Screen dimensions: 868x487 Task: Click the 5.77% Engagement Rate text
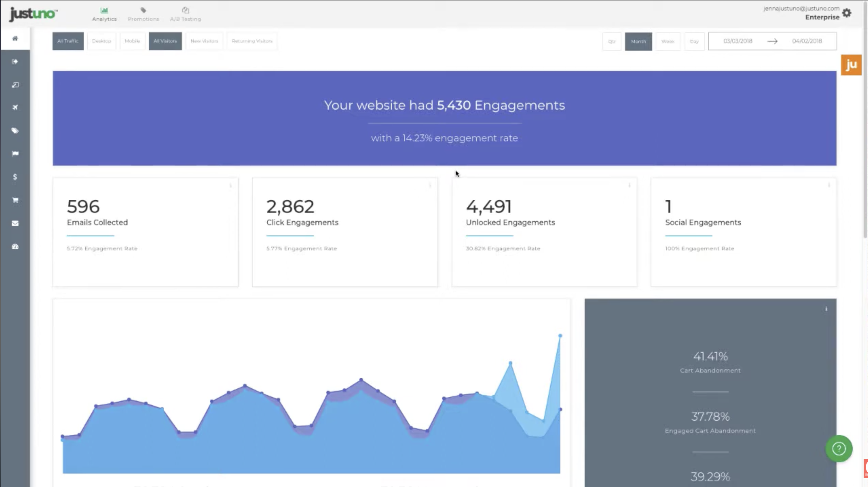302,248
